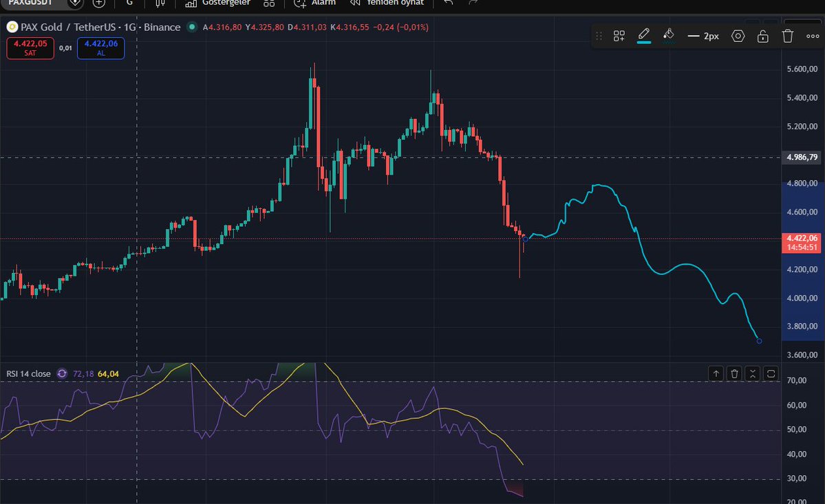This screenshot has height=504, width=825.
Task: Toggle the drawing lock padlock icon
Action: 762,36
